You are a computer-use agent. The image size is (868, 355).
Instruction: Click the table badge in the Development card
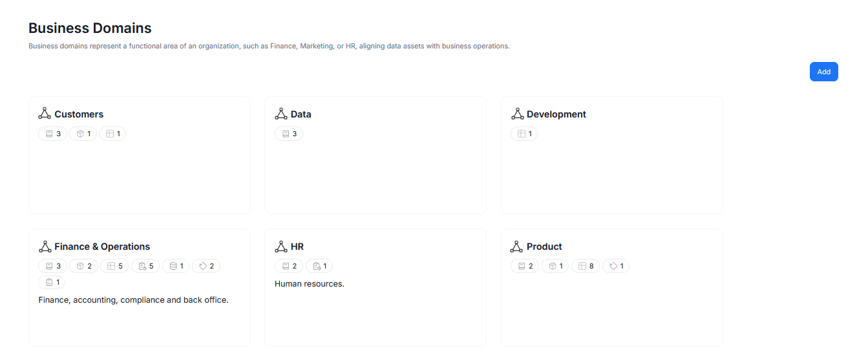tap(524, 134)
